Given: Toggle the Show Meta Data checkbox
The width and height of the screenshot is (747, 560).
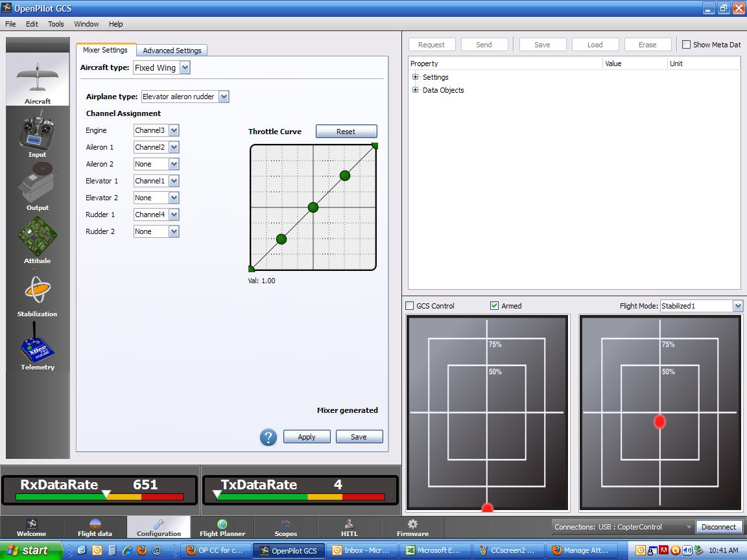Looking at the screenshot, I should (x=687, y=44).
